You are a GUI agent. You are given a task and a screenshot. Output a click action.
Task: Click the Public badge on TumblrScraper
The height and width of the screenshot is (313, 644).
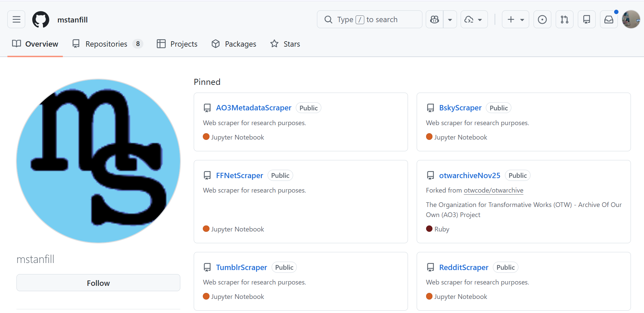284,267
